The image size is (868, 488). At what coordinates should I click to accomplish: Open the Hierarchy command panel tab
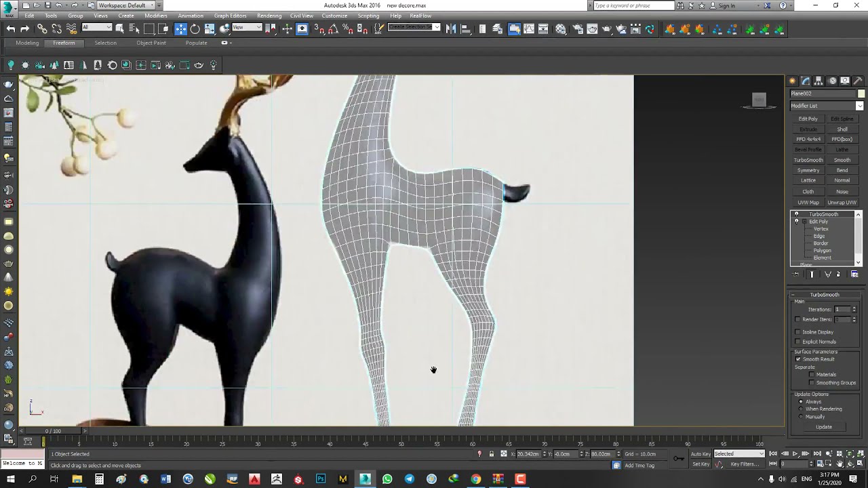click(x=819, y=81)
